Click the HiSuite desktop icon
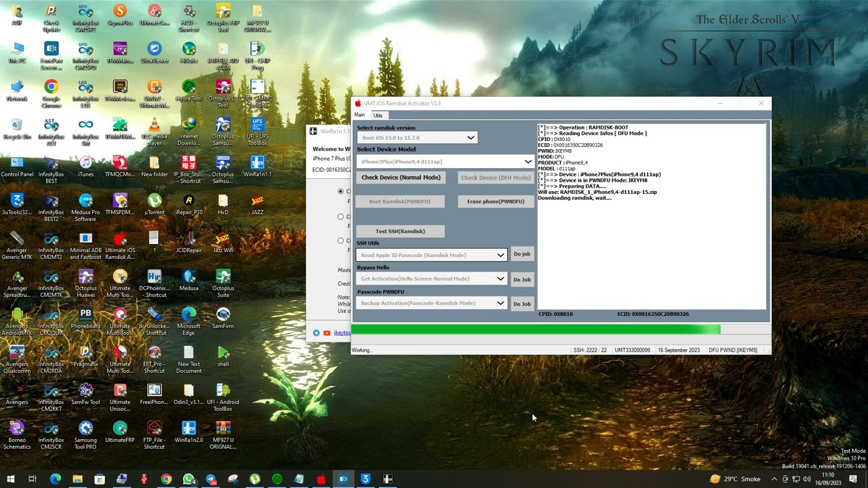The image size is (868, 488). pyautogui.click(x=189, y=53)
